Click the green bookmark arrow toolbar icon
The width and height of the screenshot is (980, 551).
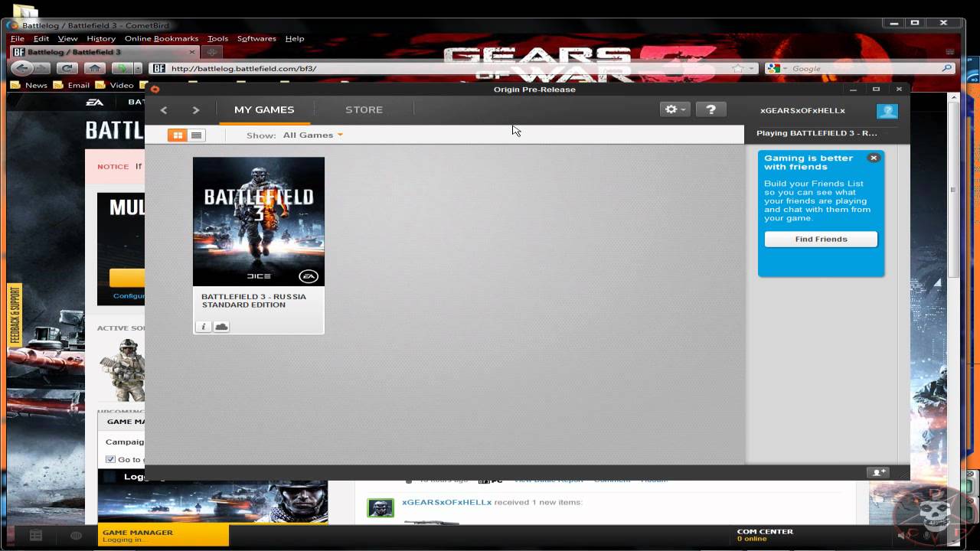coord(122,68)
